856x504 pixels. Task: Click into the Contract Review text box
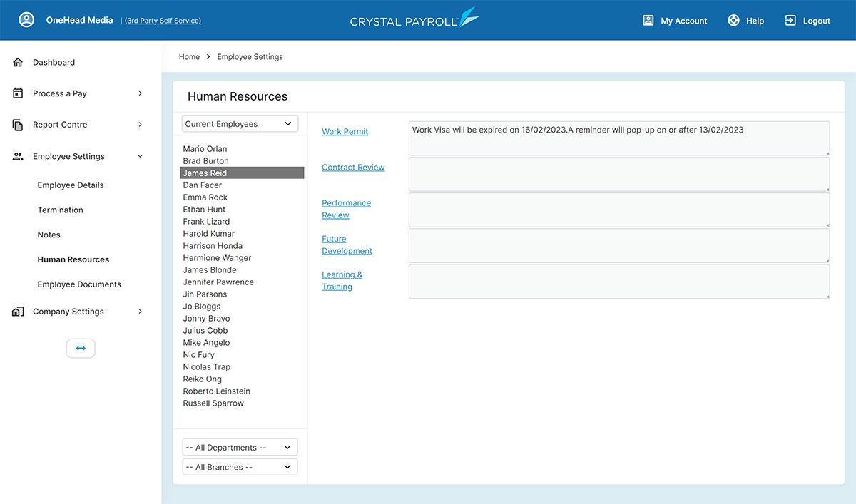tap(619, 174)
